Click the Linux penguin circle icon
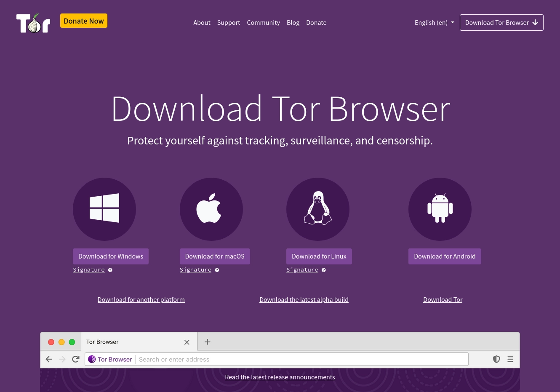Image resolution: width=560 pixels, height=392 pixels. 318,209
